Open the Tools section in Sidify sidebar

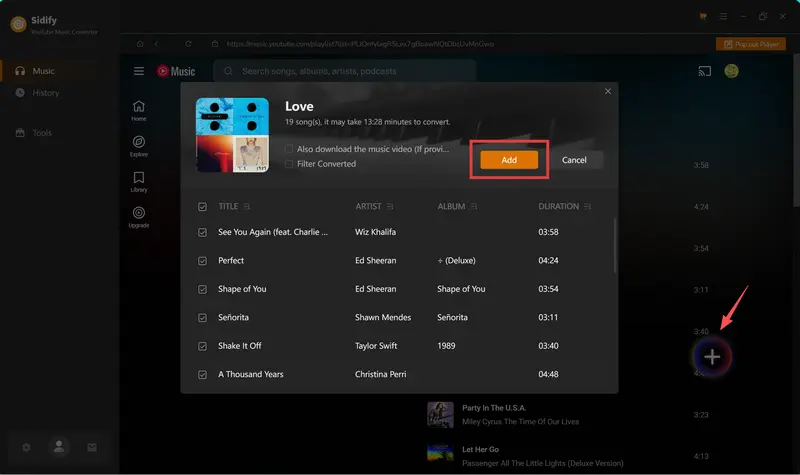pos(60,133)
